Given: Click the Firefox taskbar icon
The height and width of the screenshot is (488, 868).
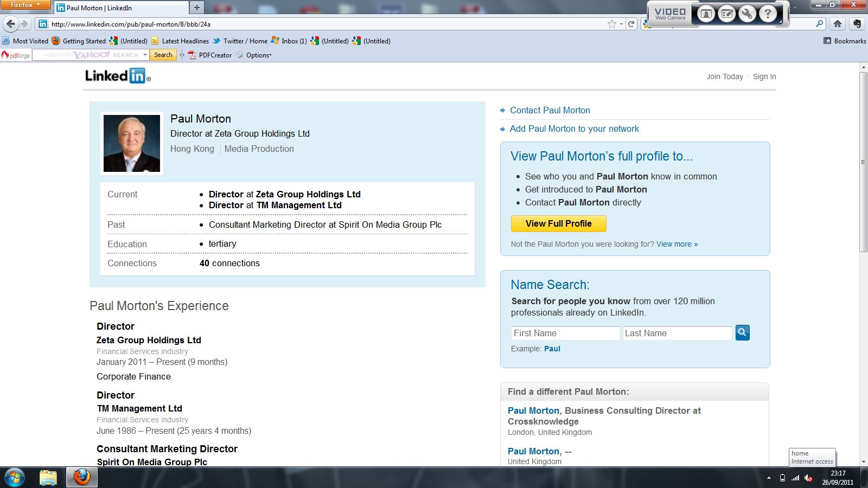Looking at the screenshot, I should coord(82,478).
